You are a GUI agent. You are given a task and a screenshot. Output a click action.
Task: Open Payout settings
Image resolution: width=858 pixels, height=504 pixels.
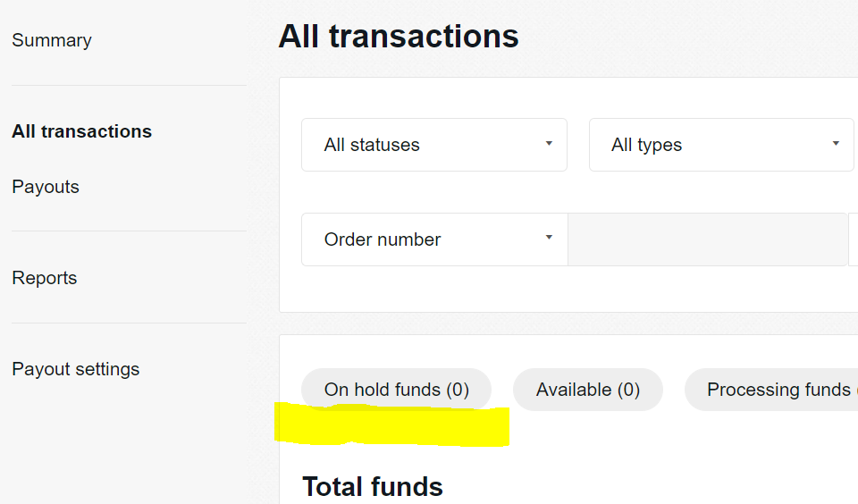[76, 369]
